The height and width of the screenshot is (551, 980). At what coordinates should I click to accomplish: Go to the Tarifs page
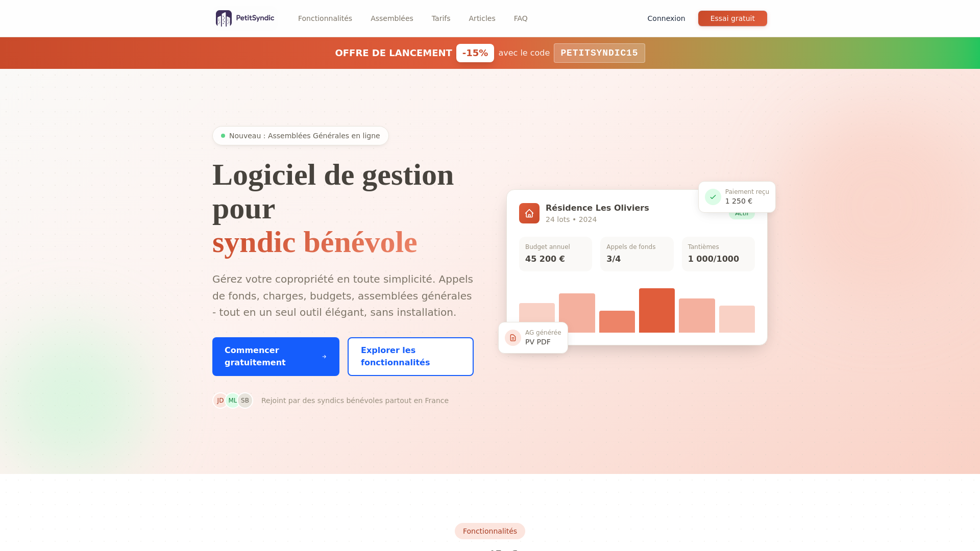point(441,18)
